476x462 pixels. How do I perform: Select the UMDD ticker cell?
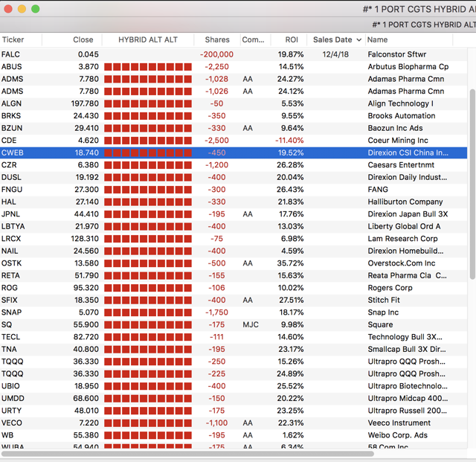[13, 399]
